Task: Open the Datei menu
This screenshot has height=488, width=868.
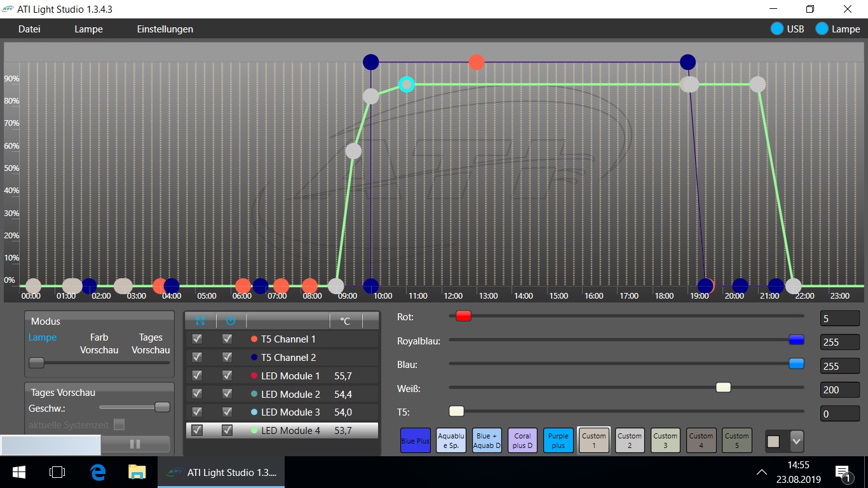Action: (x=29, y=29)
